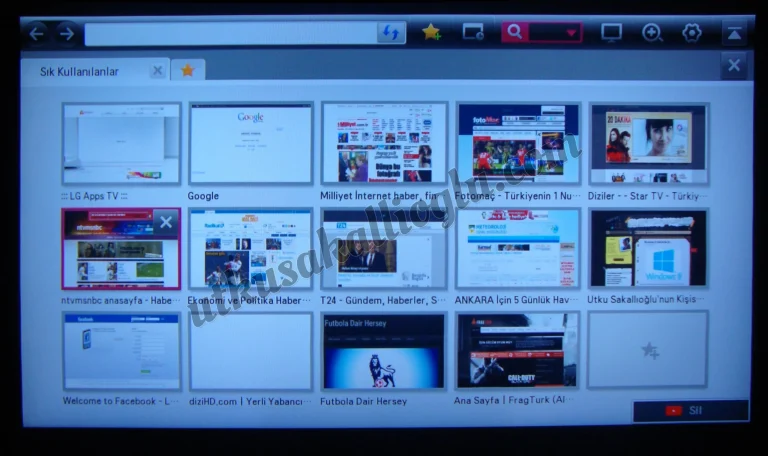Open the Milliyet İnternet haber thumbnail
Screen dimensions: 768x456
[384, 143]
